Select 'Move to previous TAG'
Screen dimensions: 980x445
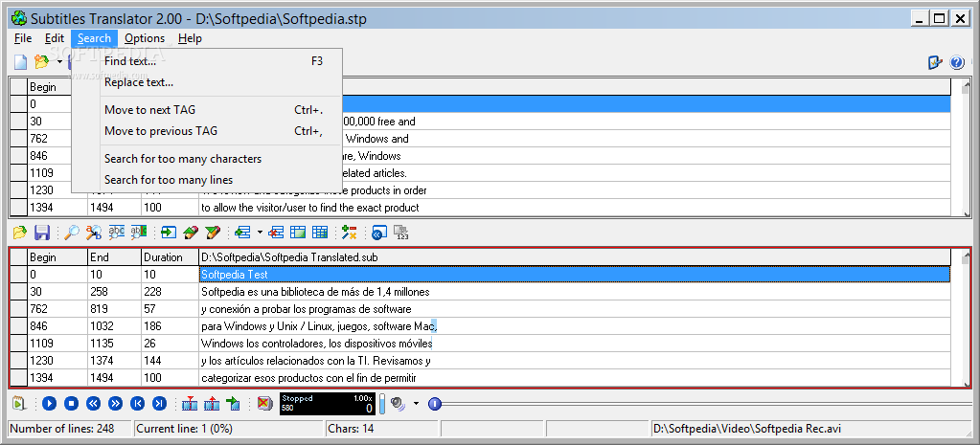[207, 131]
